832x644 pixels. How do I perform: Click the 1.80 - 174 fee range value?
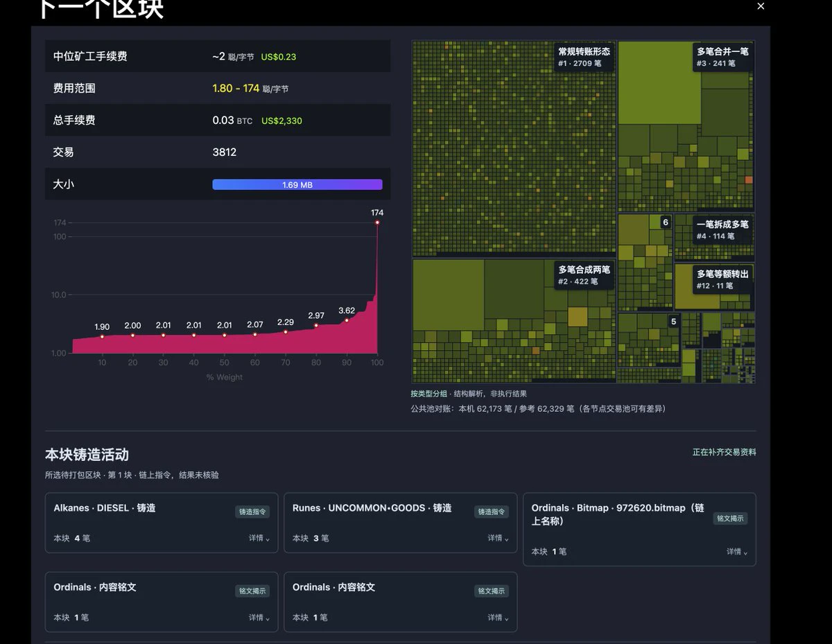pyautogui.click(x=236, y=88)
